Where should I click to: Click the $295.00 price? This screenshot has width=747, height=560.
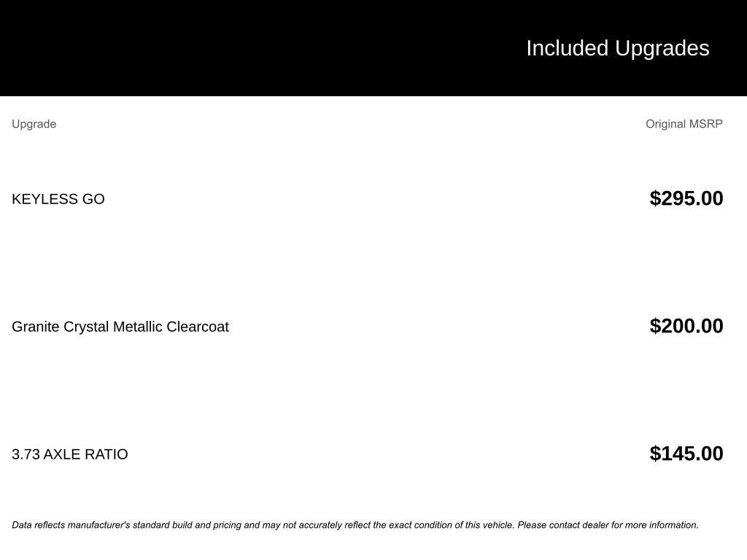tap(686, 198)
